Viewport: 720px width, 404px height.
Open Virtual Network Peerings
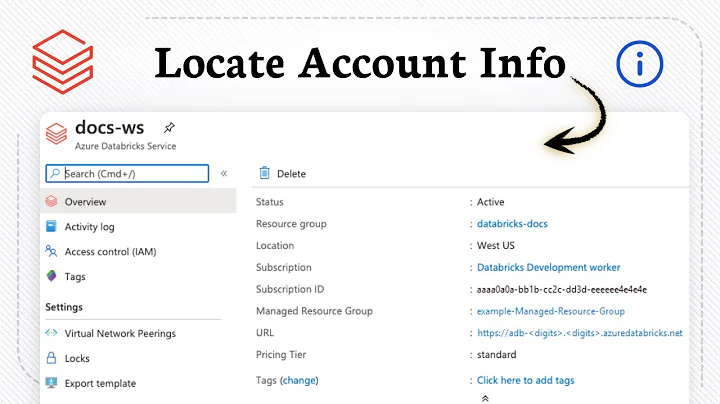[120, 333]
